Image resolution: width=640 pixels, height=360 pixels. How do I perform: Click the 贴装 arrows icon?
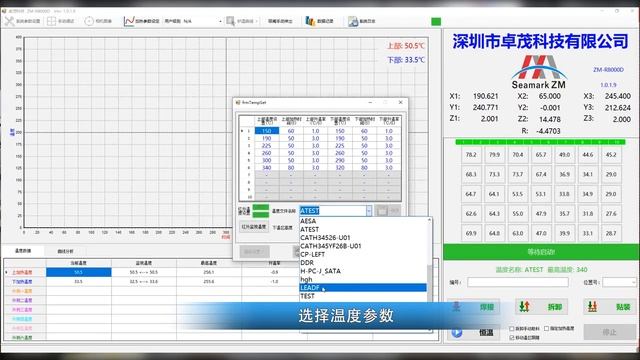592,307
